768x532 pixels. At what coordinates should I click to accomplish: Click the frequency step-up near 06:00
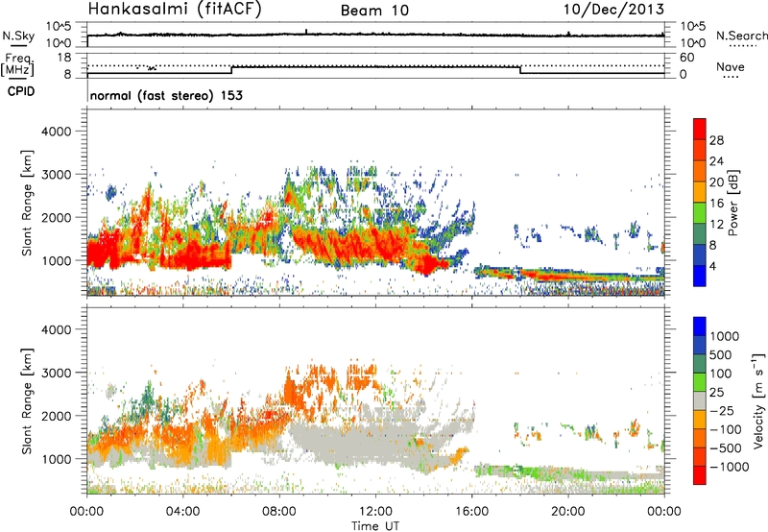click(x=231, y=70)
